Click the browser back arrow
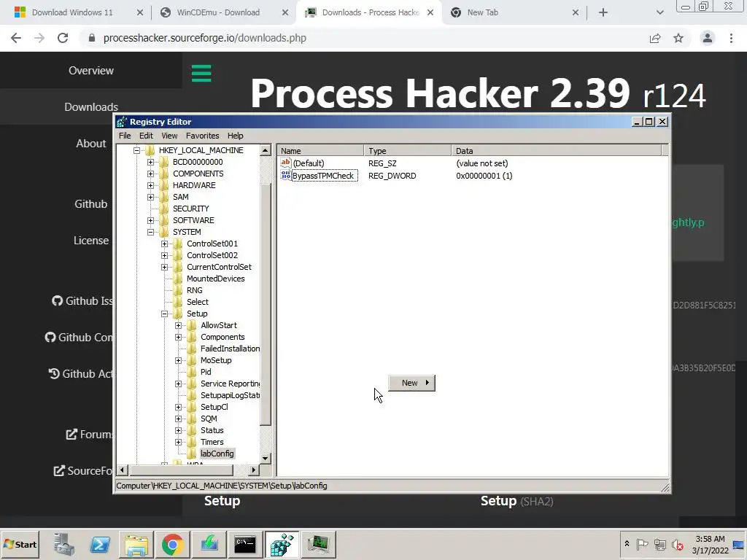The width and height of the screenshot is (747, 560). coord(16,38)
